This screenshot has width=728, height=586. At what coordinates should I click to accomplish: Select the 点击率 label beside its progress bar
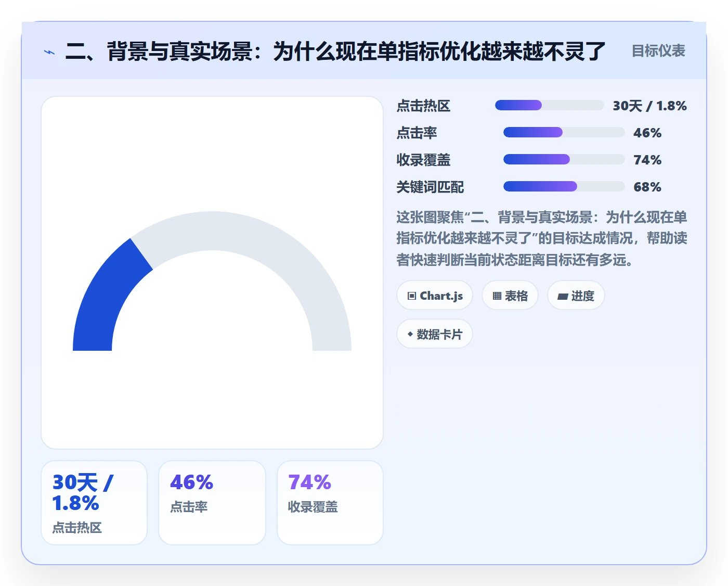click(417, 133)
